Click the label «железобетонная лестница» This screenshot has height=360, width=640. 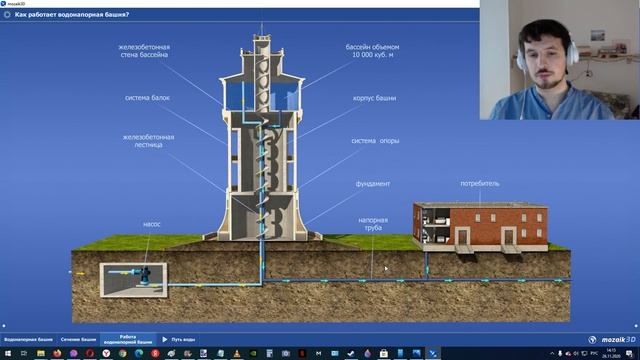(x=148, y=141)
